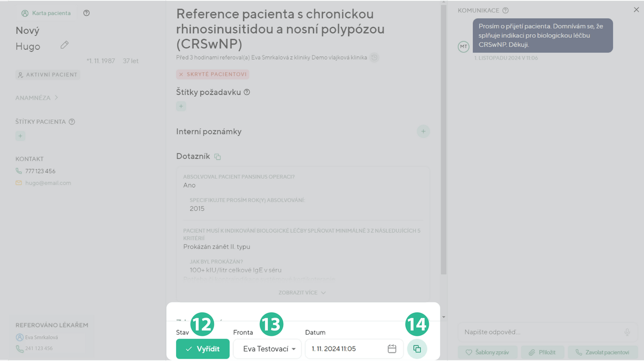Click the microphone icon in reply box
Viewport: 644px width, 361px height.
tap(627, 333)
